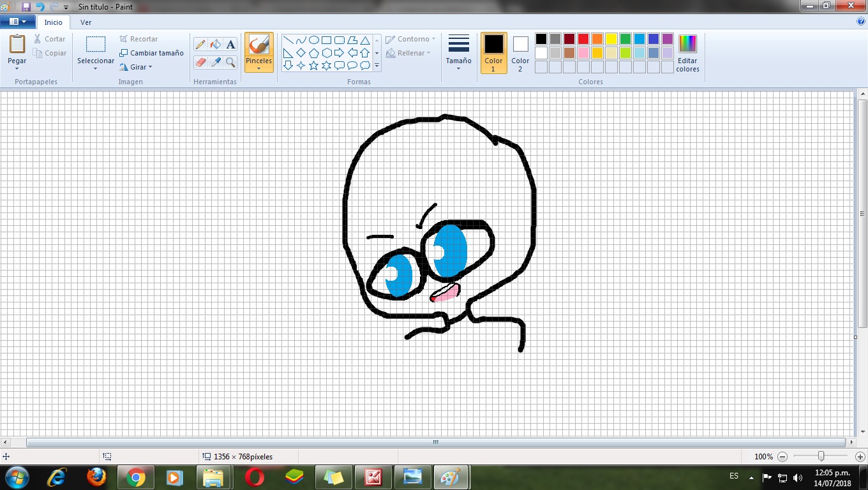Image resolution: width=868 pixels, height=490 pixels.
Task: Select the Color picker eyedropper tool
Action: click(216, 63)
